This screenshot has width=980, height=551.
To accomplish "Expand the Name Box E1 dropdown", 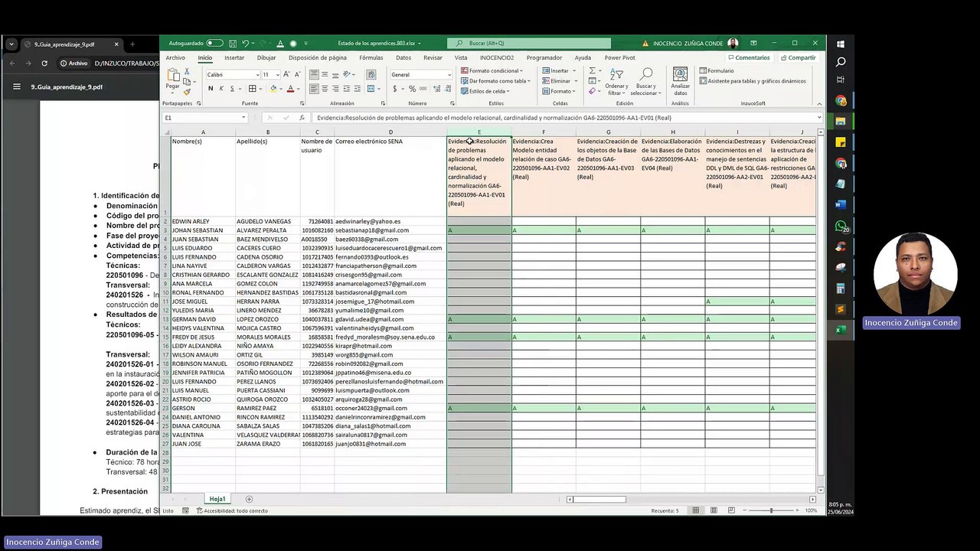I will tap(243, 118).
